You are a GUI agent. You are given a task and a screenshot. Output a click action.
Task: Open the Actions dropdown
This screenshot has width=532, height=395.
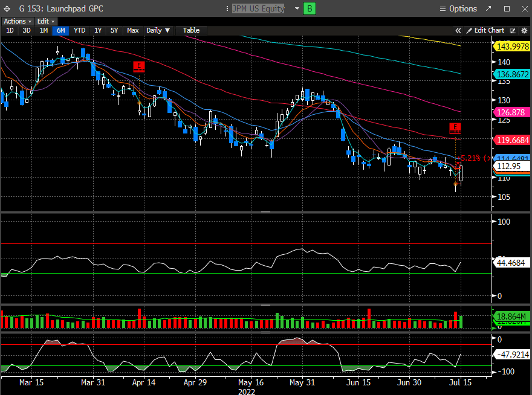[18, 21]
